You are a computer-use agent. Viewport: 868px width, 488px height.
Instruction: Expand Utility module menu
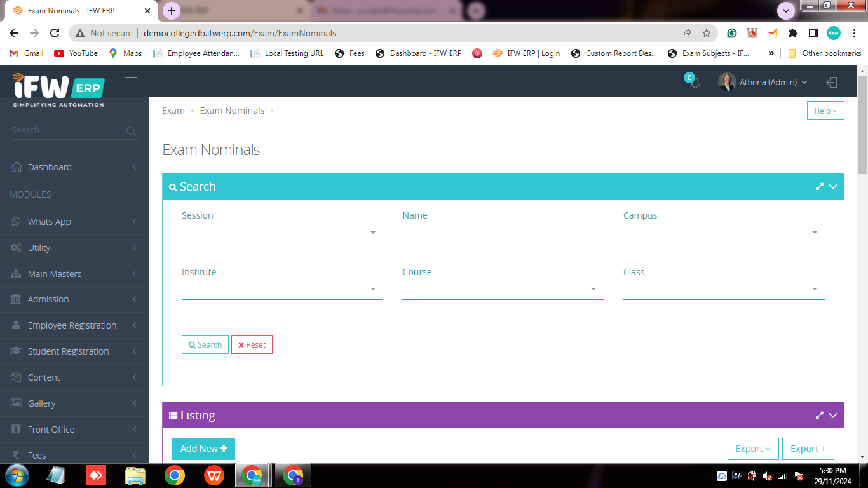click(74, 248)
